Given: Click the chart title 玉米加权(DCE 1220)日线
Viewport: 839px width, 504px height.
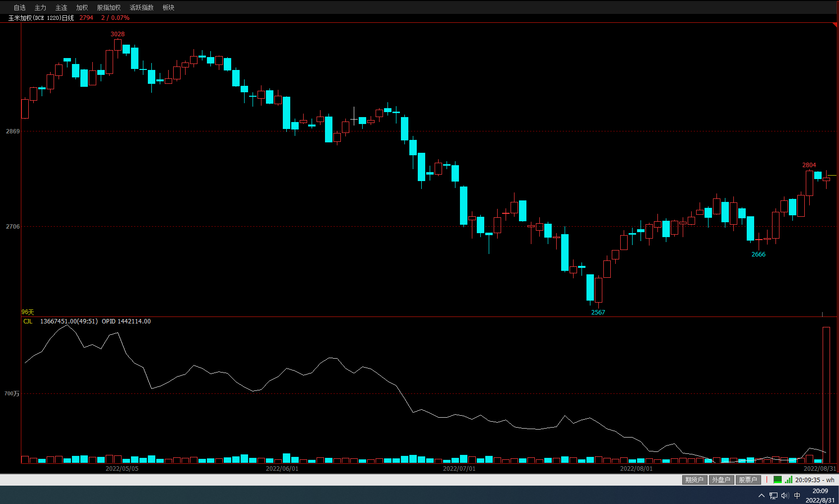Looking at the screenshot, I should (x=41, y=18).
